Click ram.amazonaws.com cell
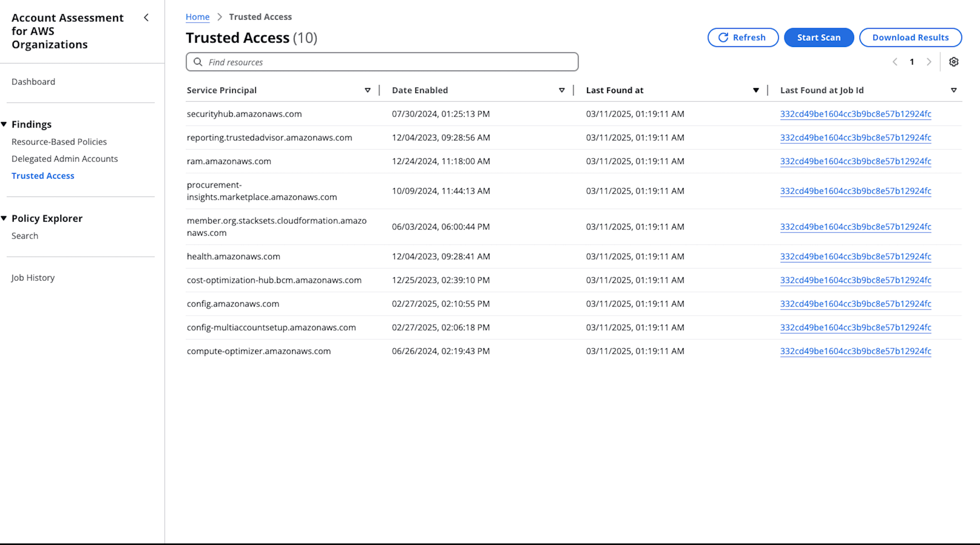Screen dimensions: 980x545 pos(229,161)
